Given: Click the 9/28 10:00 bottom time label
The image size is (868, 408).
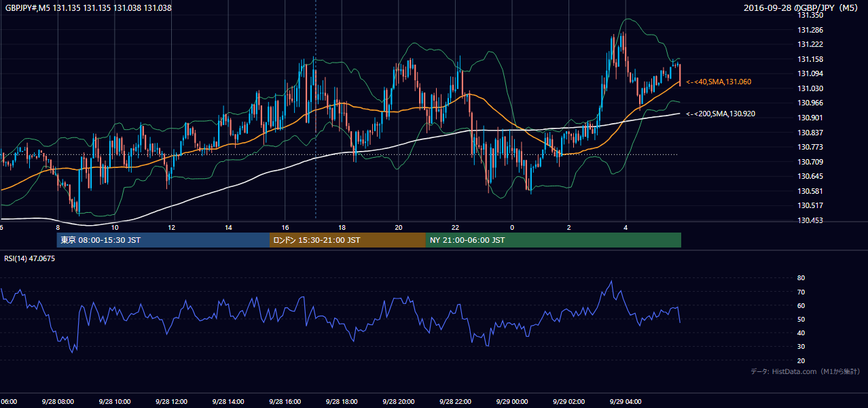Looking at the screenshot, I should [x=115, y=402].
